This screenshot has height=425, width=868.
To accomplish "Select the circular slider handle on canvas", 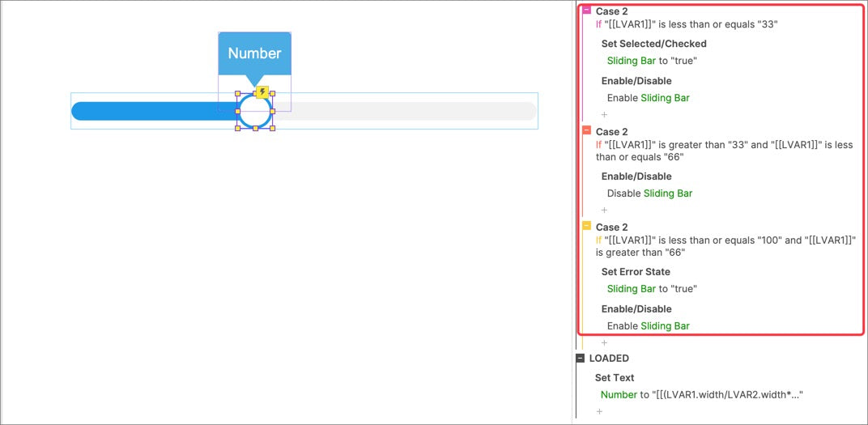I will click(x=254, y=111).
